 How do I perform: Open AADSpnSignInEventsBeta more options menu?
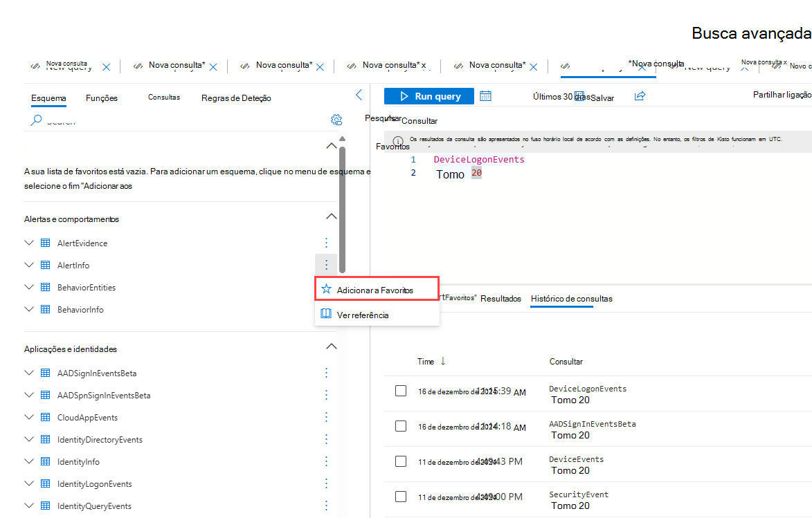(x=326, y=395)
